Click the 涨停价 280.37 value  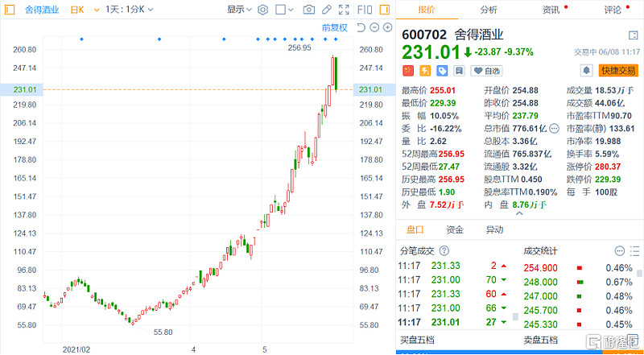[609, 167]
